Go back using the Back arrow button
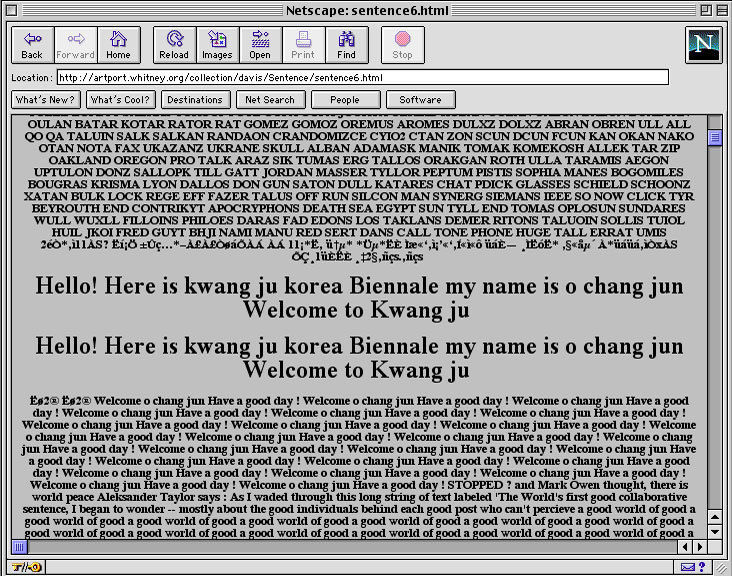 (x=32, y=45)
